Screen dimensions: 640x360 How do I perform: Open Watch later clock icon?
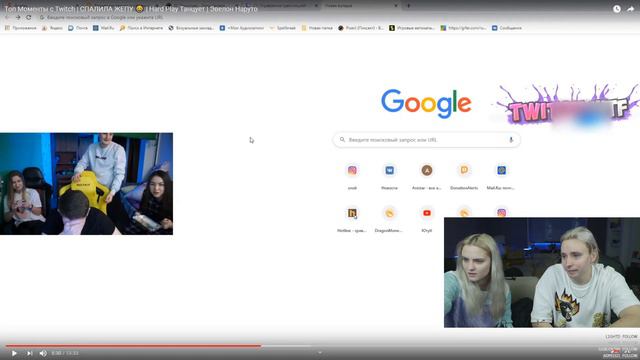(617, 9)
